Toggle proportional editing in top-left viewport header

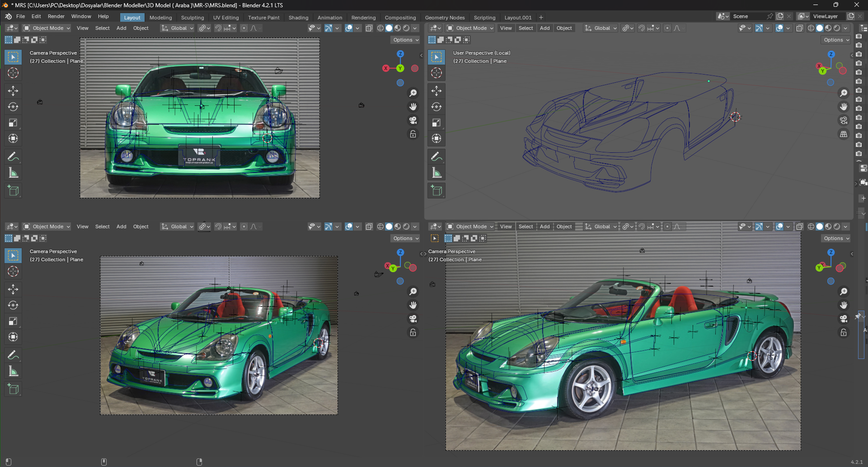tap(244, 28)
